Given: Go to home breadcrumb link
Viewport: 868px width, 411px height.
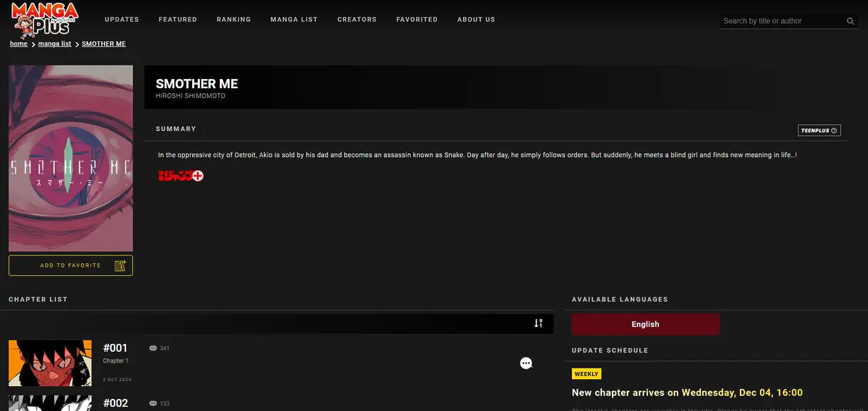Looking at the screenshot, I should pos(18,44).
